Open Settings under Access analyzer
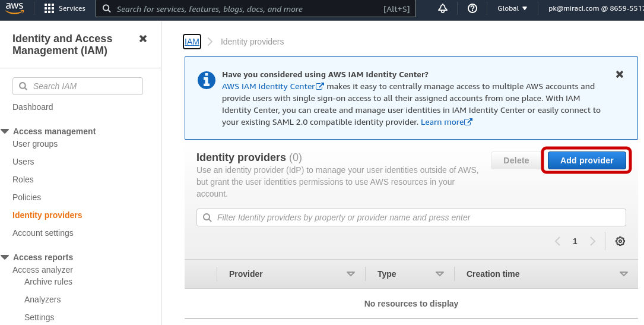The width and height of the screenshot is (644, 325). [x=39, y=317]
